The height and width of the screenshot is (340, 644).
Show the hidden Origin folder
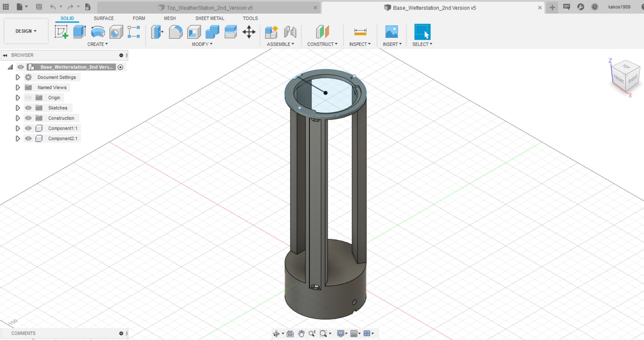(28, 98)
